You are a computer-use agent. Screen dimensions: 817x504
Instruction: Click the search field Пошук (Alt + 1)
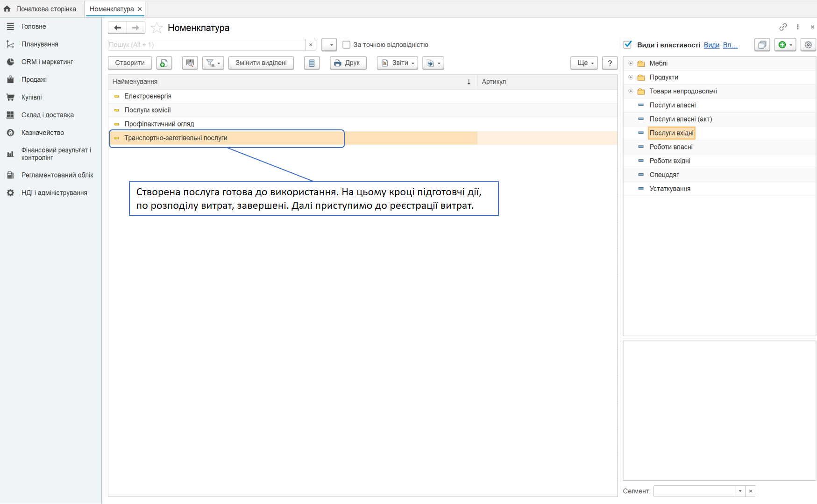[206, 45]
